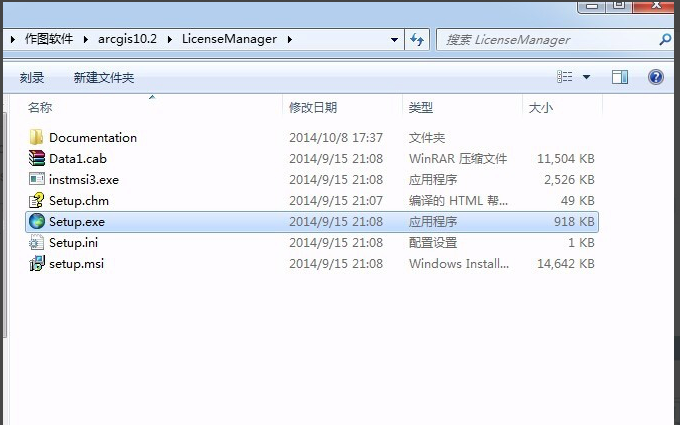Select the Setup.chm help file icon
The width and height of the screenshot is (680, 425).
(x=36, y=200)
